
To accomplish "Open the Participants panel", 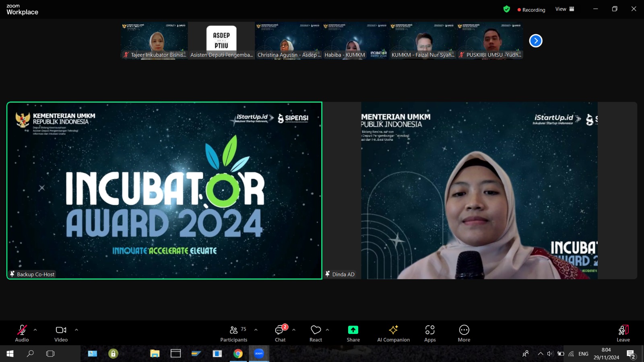I will pyautogui.click(x=234, y=333).
